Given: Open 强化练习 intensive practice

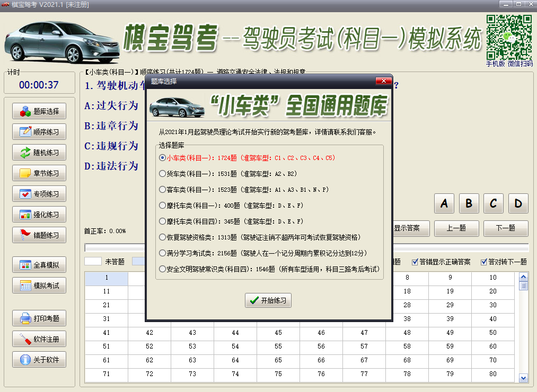Looking at the screenshot, I should 39,215.
